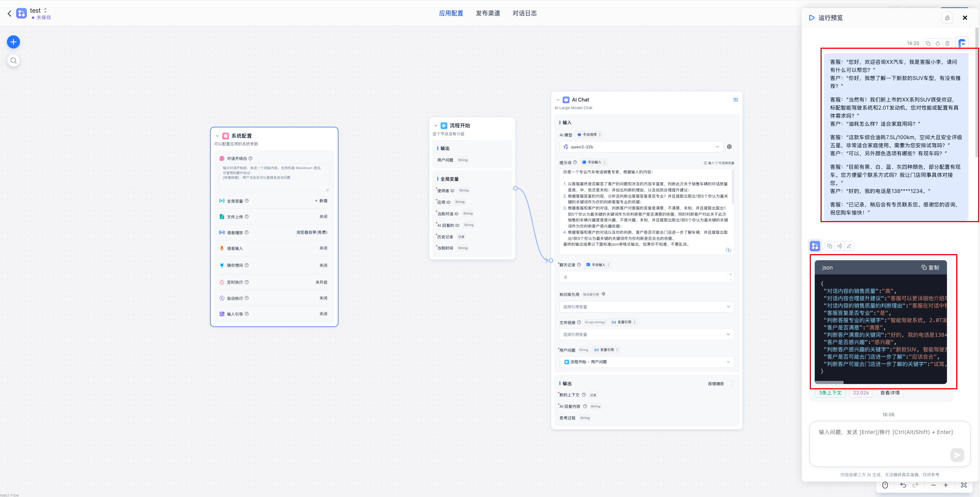
Task: Clear chat history with the broom icon
Action: [947, 18]
